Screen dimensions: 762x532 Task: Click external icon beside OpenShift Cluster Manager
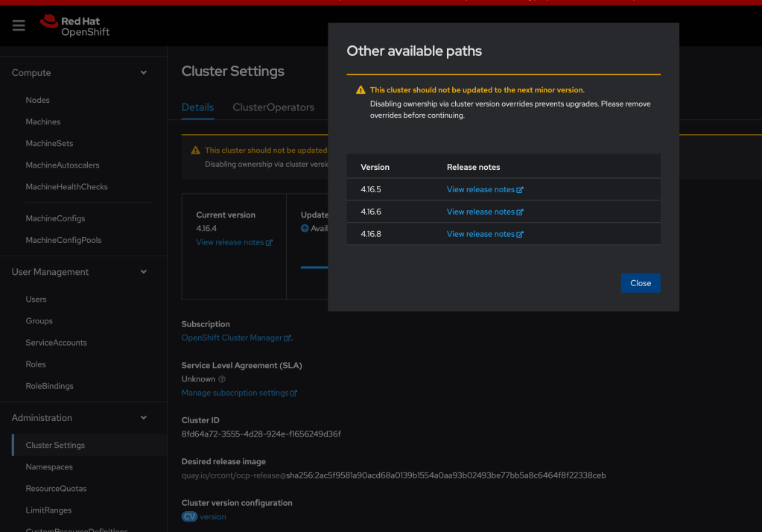pyautogui.click(x=288, y=338)
